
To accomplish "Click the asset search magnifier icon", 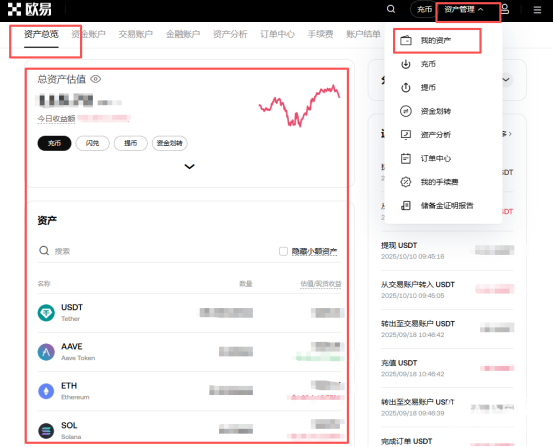I will click(x=44, y=251).
